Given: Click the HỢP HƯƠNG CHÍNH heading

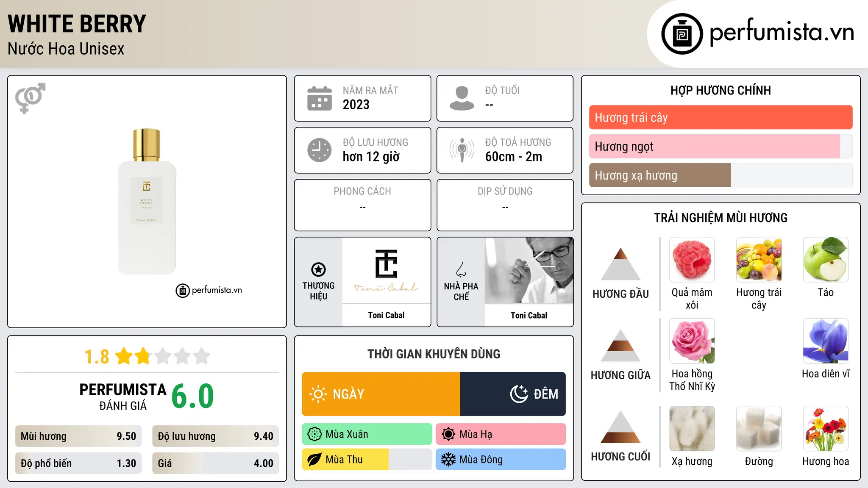Looking at the screenshot, I should [721, 90].
